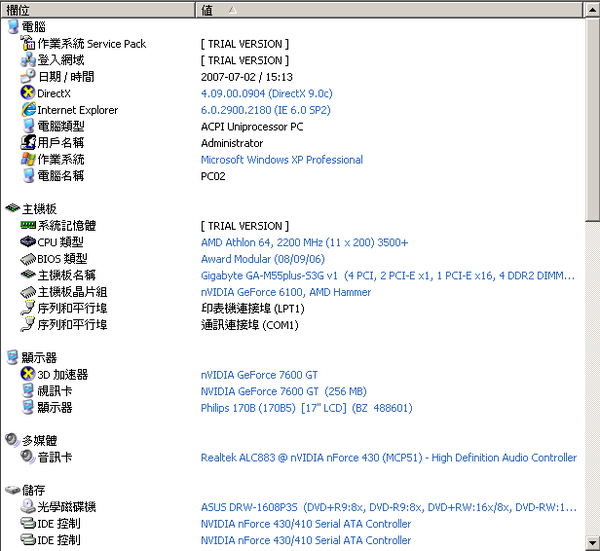
Task: Click scrollbar up arrow button
Action: 592,10
